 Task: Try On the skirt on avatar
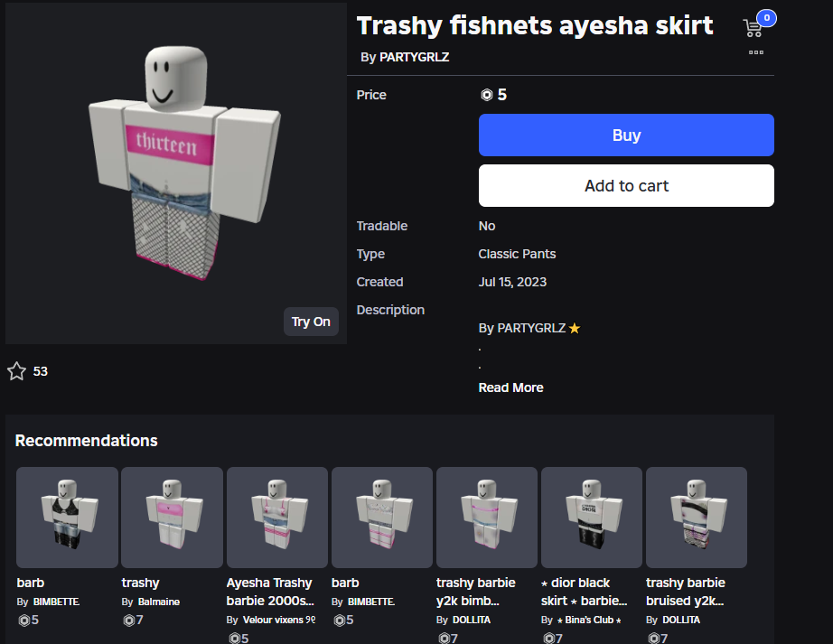click(311, 322)
